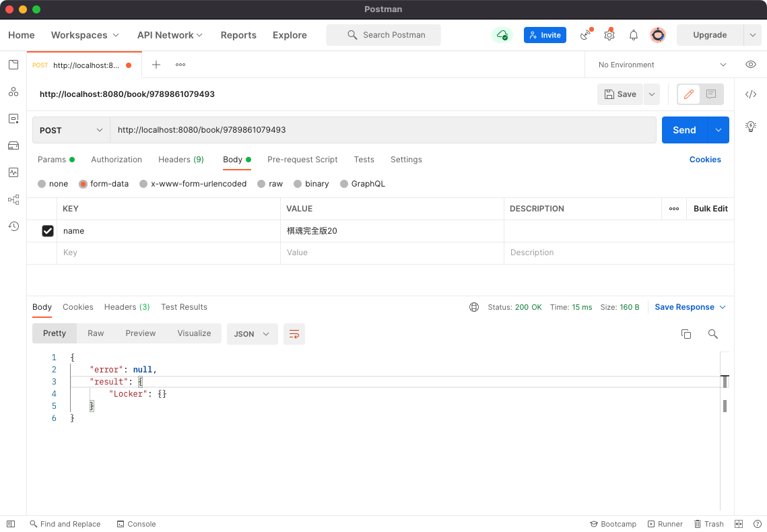
Task: Open help question mark icon
Action: [x=757, y=524]
